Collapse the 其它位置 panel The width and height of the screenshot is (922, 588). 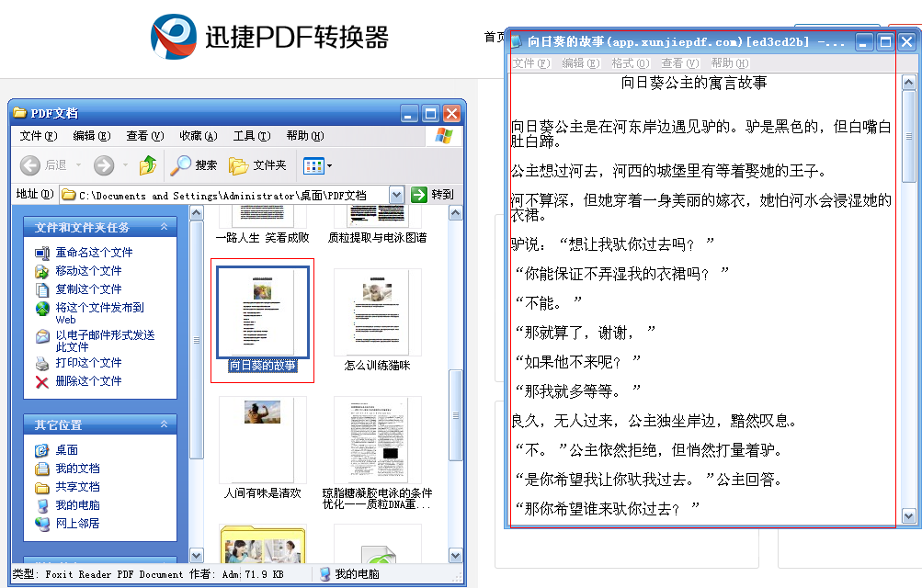pos(165,424)
